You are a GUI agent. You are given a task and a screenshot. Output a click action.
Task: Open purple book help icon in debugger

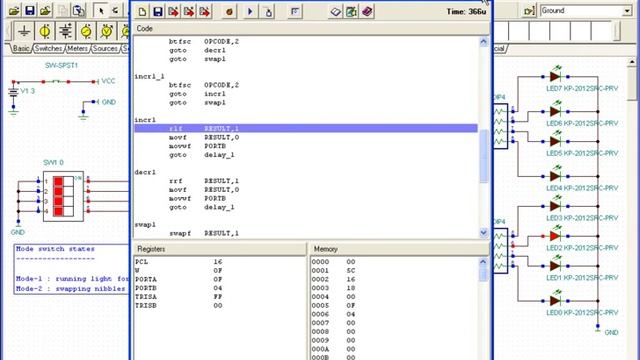pos(367,12)
